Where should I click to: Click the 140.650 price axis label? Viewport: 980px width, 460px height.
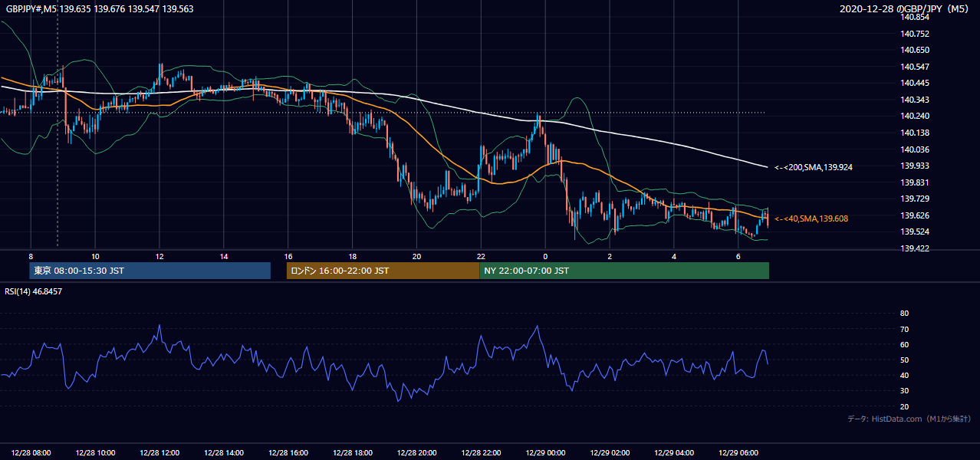click(916, 50)
